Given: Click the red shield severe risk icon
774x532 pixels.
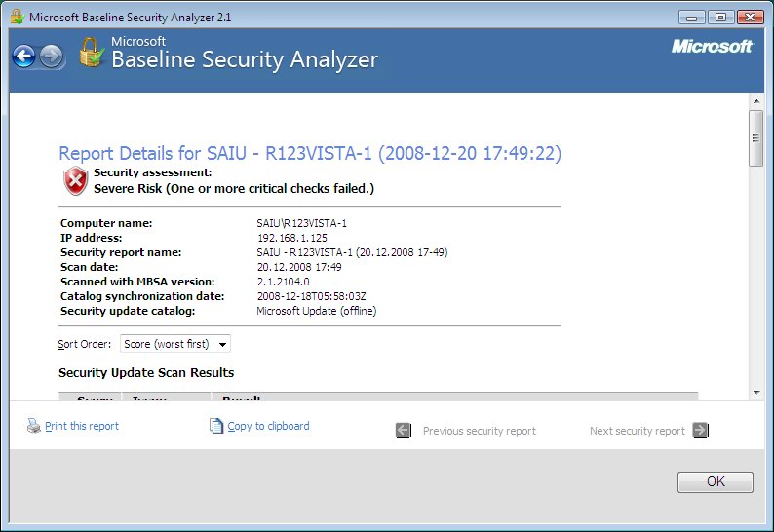Looking at the screenshot, I should coord(75,180).
